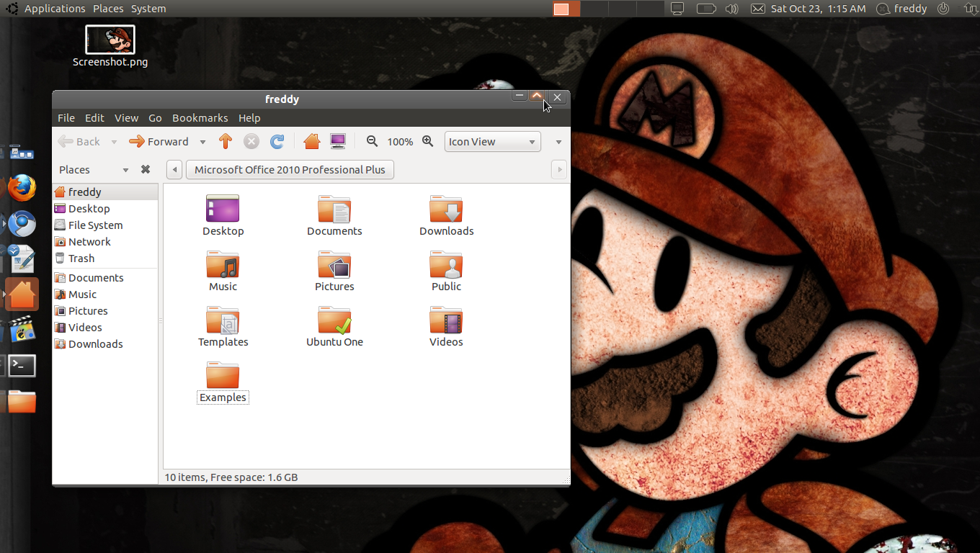Open the text editor dock icon
980x553 pixels.
click(22, 259)
